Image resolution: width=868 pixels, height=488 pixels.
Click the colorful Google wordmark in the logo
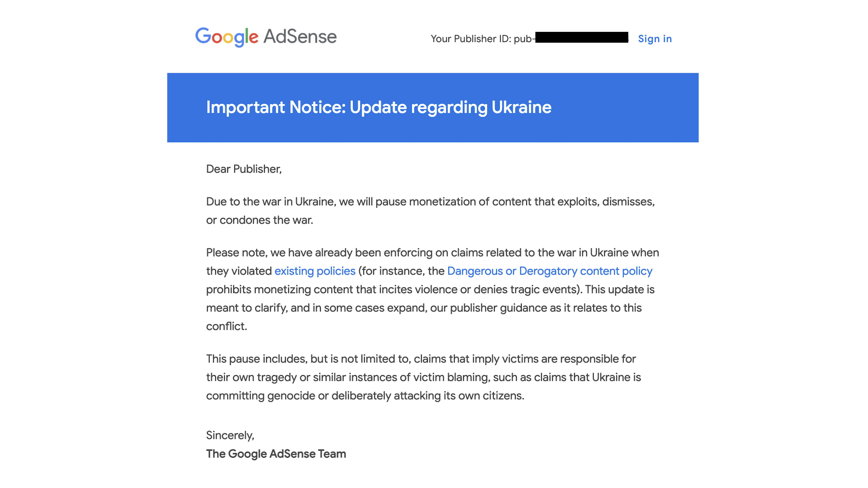click(x=227, y=37)
